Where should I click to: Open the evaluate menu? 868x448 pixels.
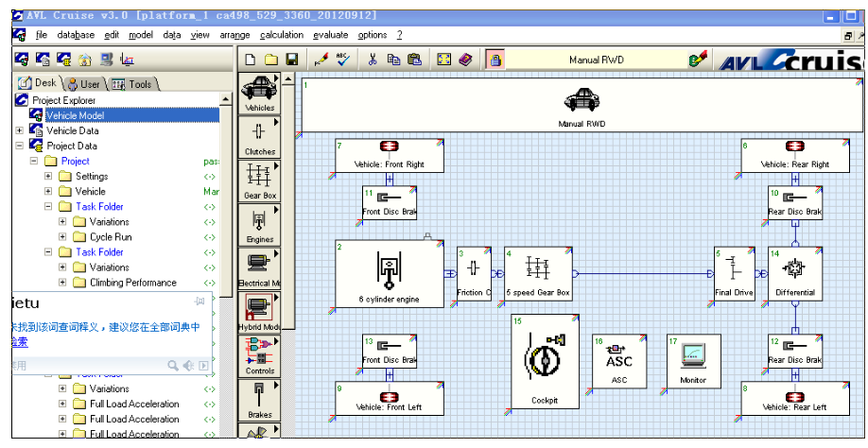tap(331, 35)
